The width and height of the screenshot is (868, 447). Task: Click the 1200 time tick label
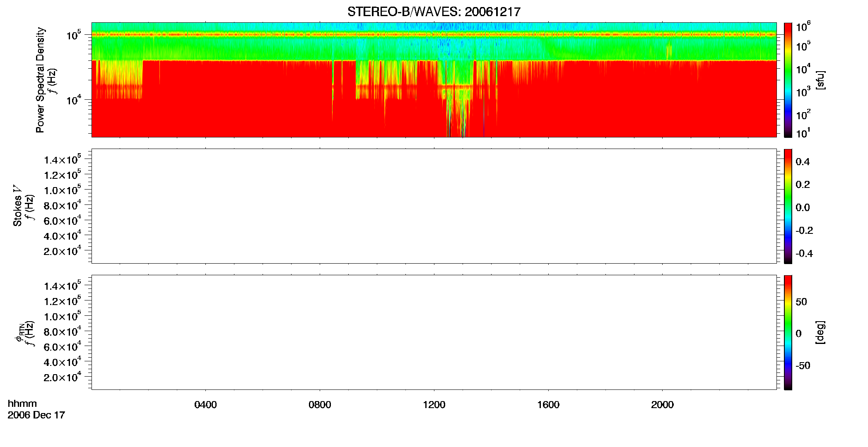pos(434,404)
